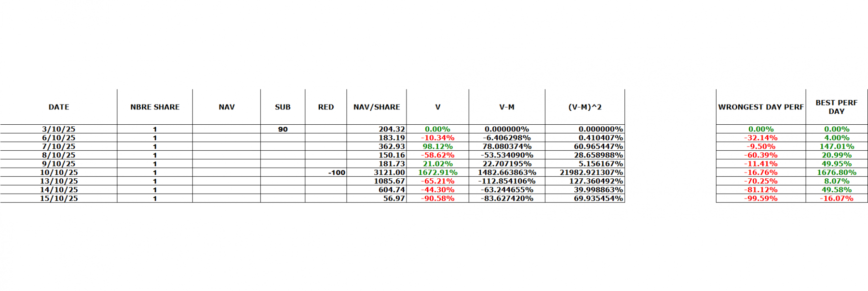The width and height of the screenshot is (868, 291).
Task: Click the RED value -100 cell
Action: click(337, 172)
